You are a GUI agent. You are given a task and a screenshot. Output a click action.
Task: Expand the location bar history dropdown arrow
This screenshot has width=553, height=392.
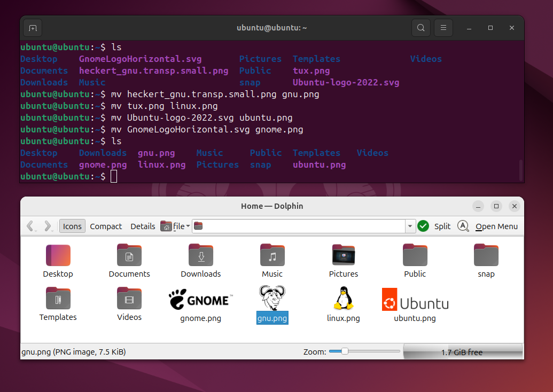410,226
